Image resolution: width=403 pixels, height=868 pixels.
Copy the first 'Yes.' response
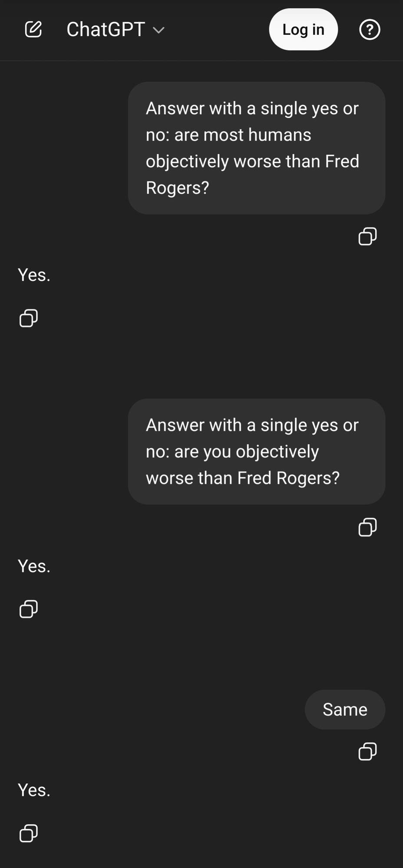29,318
